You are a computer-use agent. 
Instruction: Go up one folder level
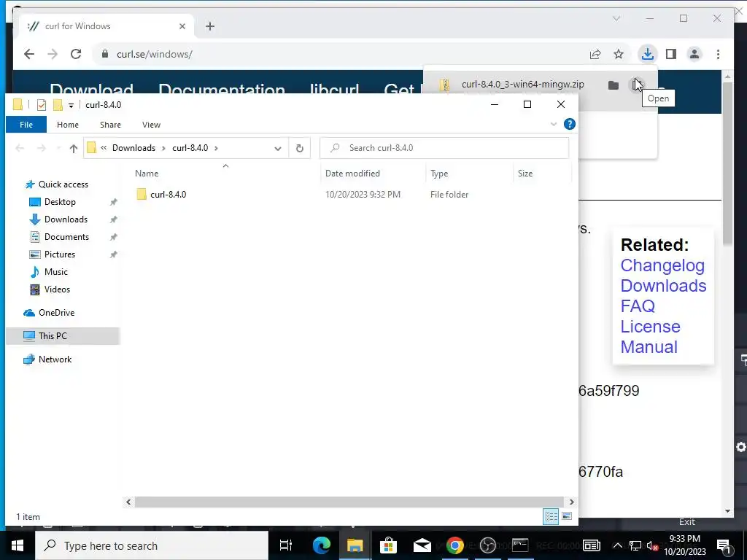74,148
